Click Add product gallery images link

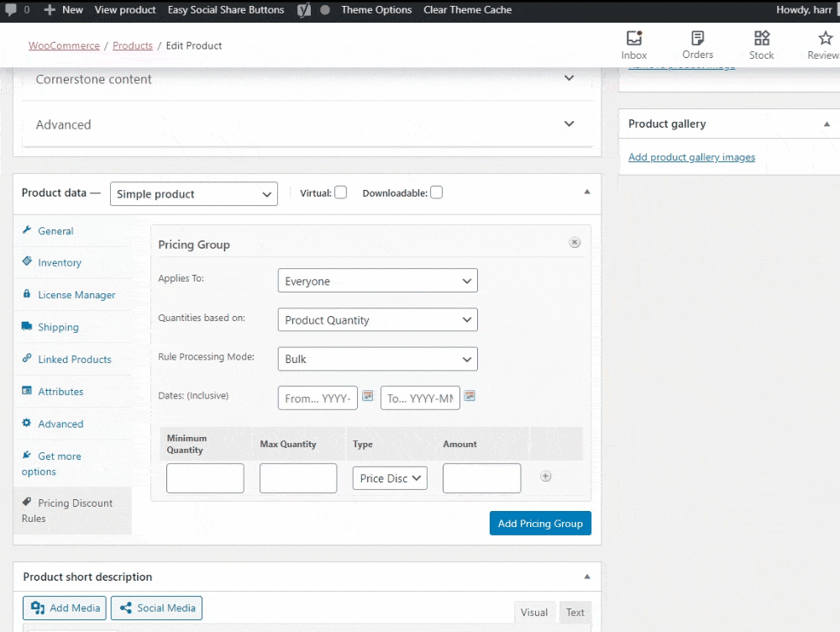coord(691,157)
